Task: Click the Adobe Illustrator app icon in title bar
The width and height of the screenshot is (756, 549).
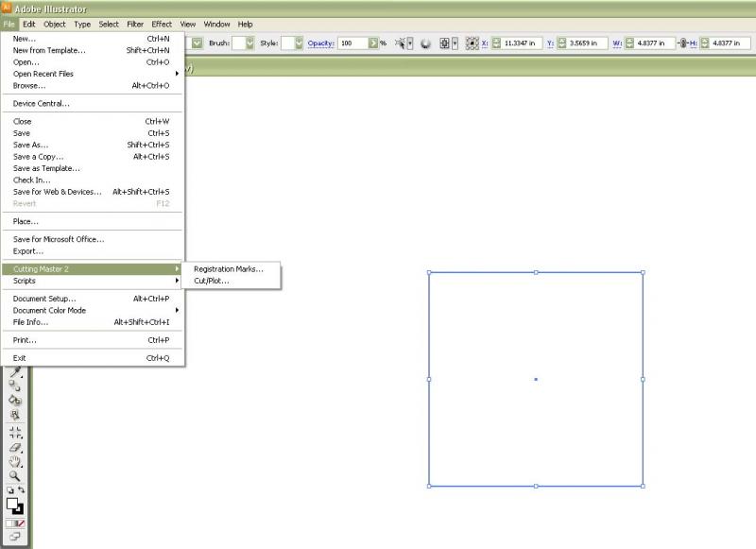Action: 7,9
